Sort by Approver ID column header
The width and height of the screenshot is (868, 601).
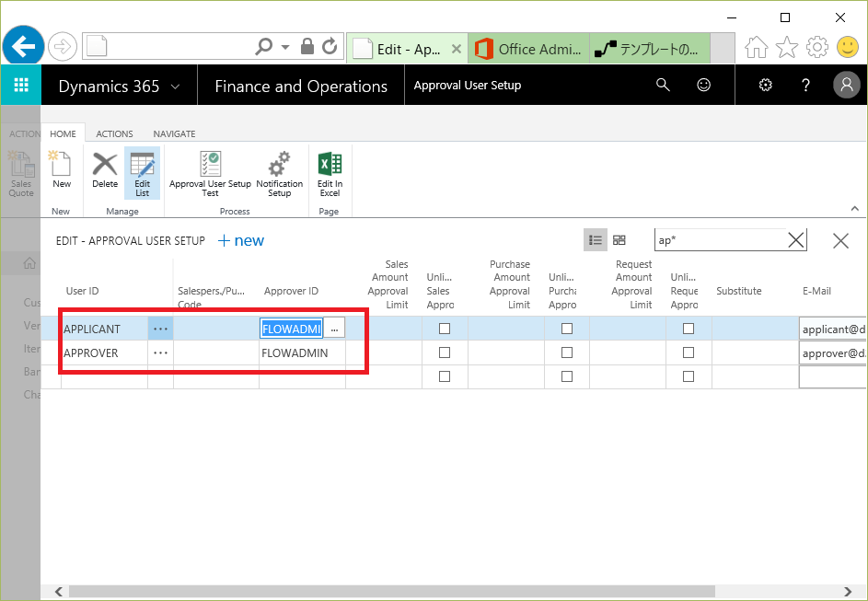(291, 291)
